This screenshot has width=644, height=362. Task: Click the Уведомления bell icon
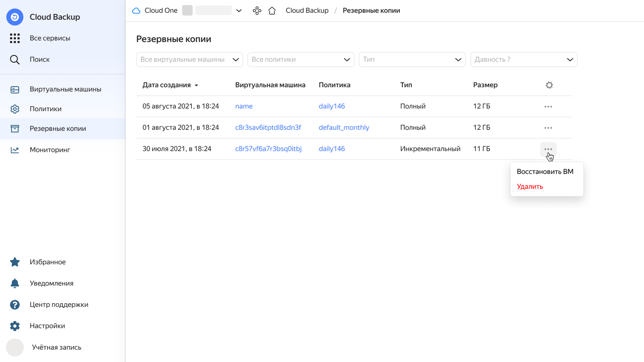(15, 283)
